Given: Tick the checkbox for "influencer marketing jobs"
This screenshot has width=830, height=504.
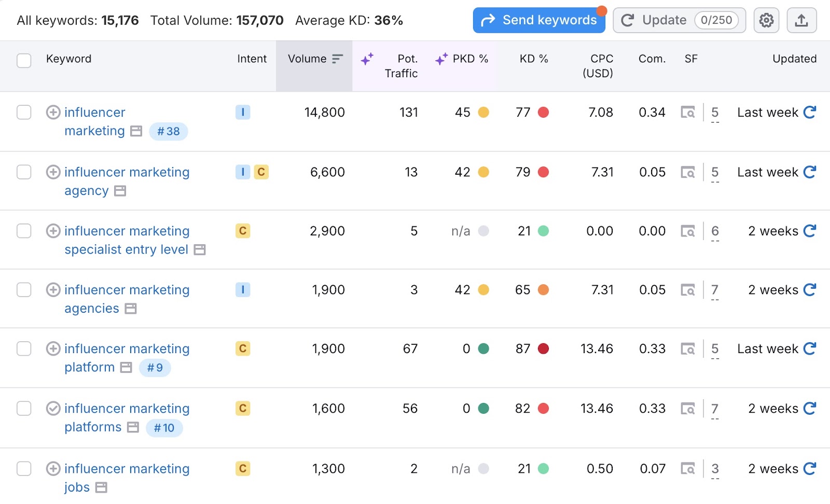Looking at the screenshot, I should [x=23, y=469].
